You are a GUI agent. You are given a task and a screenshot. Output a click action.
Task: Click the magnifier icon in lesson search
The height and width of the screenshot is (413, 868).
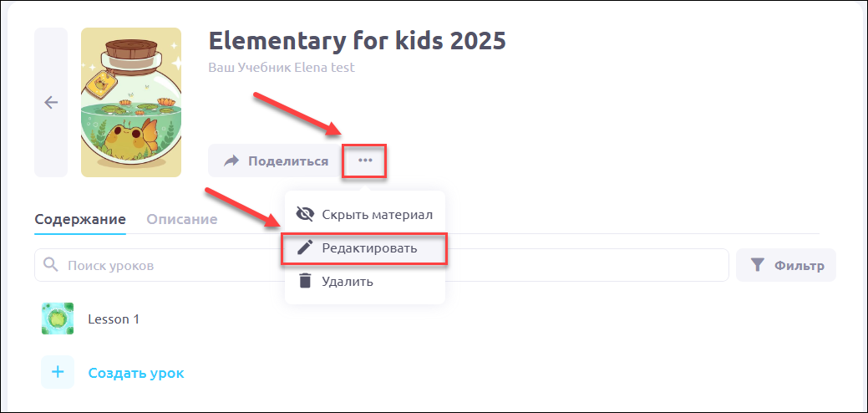[x=51, y=265]
